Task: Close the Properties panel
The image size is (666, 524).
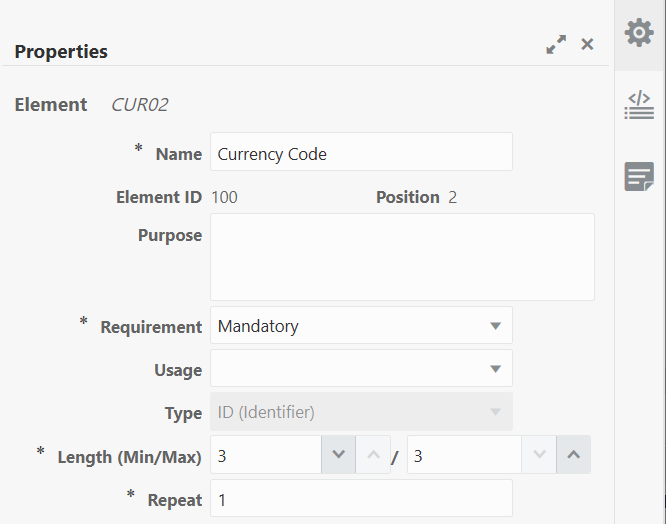Action: (x=587, y=44)
